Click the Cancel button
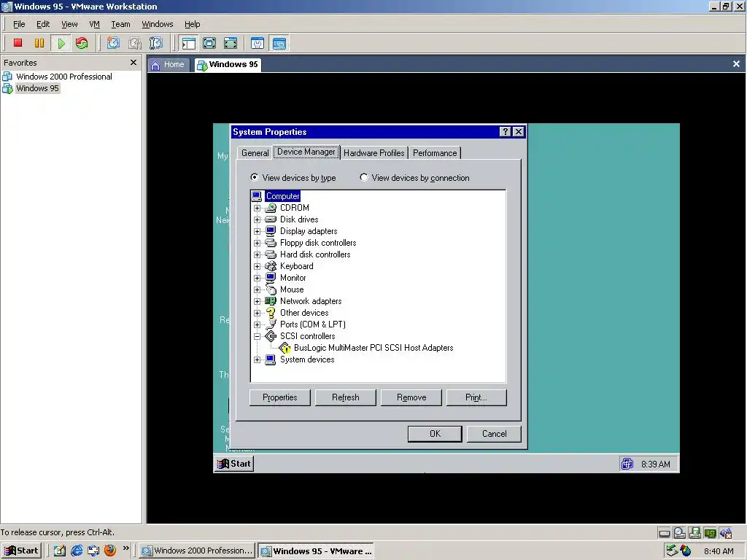Viewport: 747px width, 560px height. pos(494,434)
